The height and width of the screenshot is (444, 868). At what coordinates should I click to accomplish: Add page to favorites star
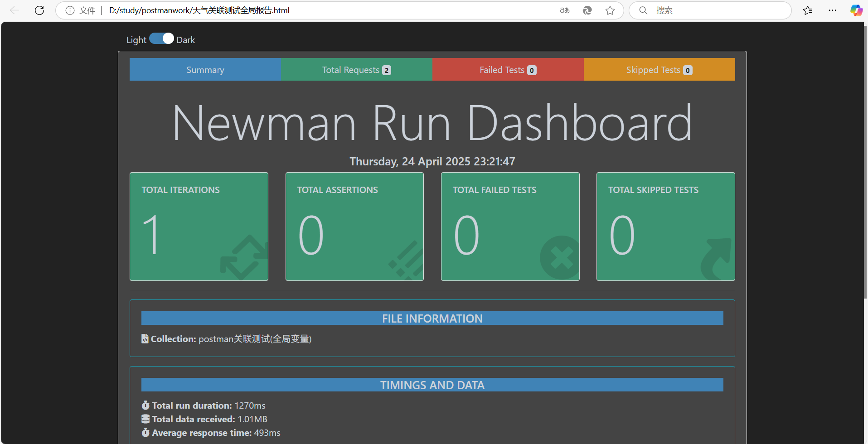(x=610, y=10)
